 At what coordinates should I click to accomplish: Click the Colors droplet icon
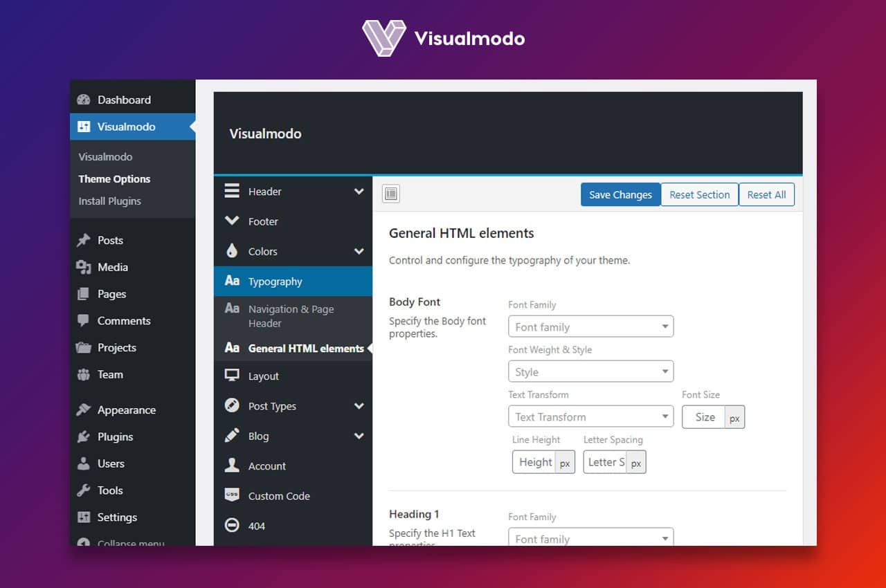[232, 251]
